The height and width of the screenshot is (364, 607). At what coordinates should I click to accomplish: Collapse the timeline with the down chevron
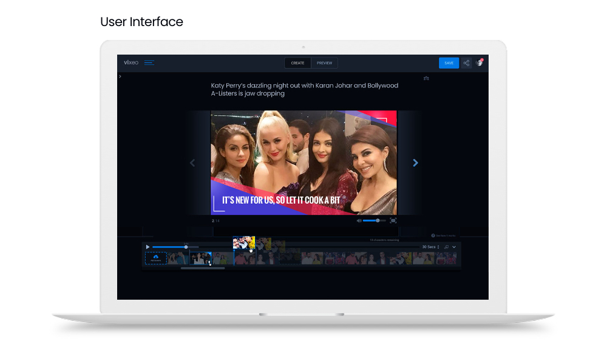454,247
